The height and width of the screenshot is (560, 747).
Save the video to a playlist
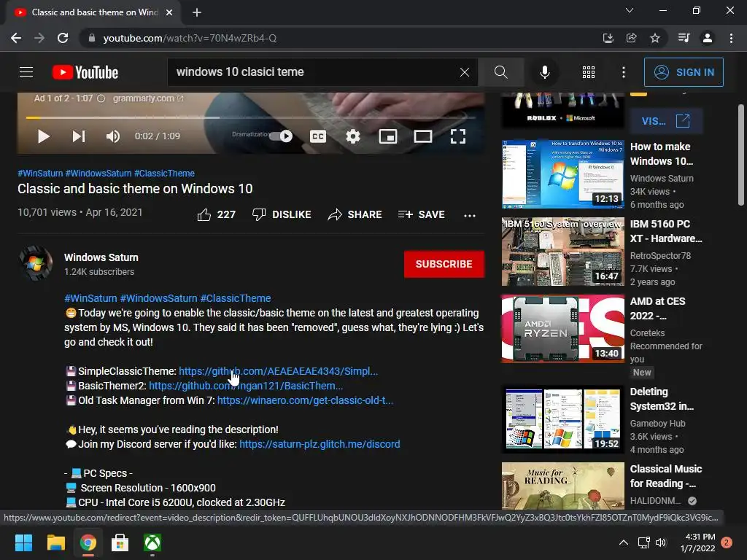pyautogui.click(x=421, y=215)
